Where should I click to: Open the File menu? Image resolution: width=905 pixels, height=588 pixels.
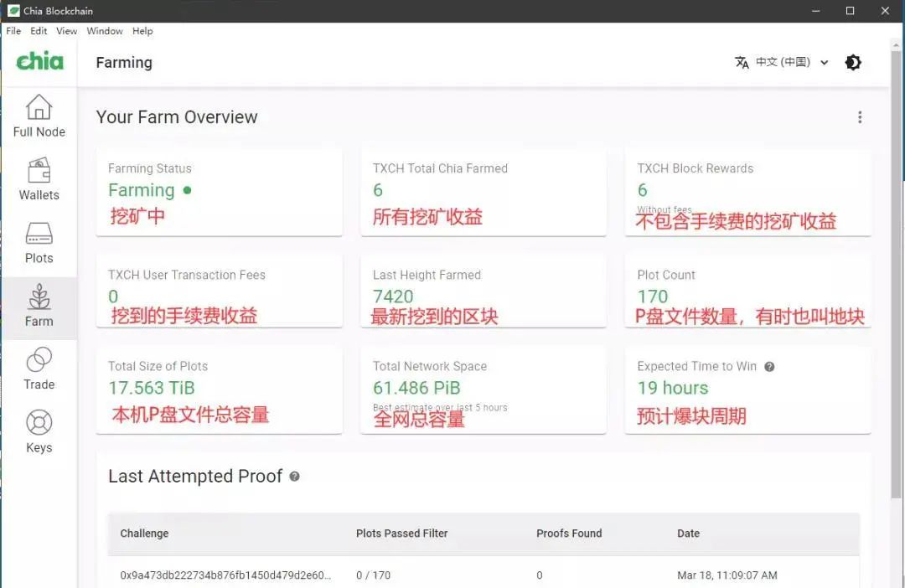(13, 31)
